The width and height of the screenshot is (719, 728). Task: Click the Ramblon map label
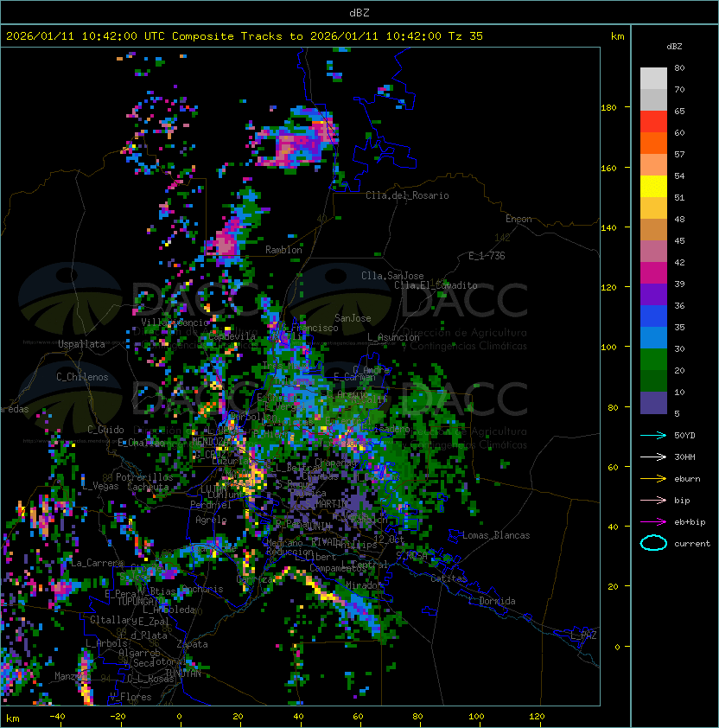283,250
